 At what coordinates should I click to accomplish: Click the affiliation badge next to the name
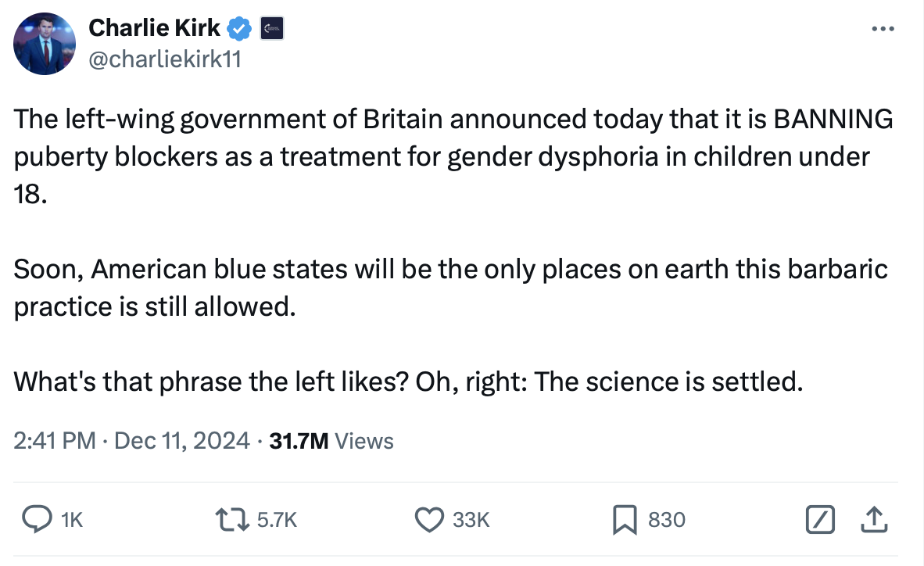click(x=270, y=29)
